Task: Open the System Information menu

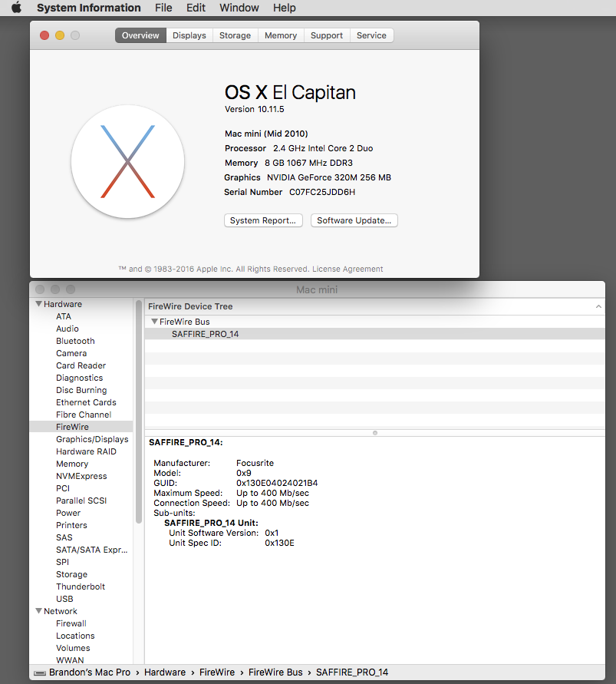Action: click(x=88, y=8)
